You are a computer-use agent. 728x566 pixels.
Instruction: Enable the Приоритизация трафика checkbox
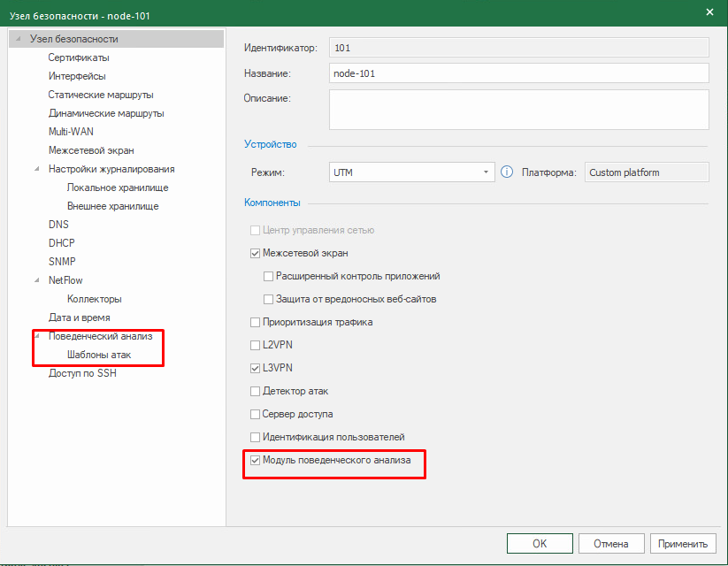(255, 322)
